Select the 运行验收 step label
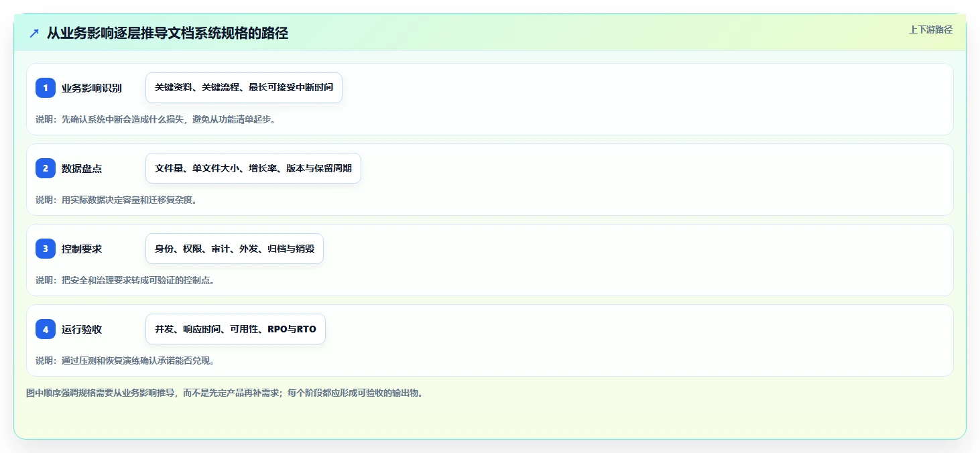 coord(82,329)
